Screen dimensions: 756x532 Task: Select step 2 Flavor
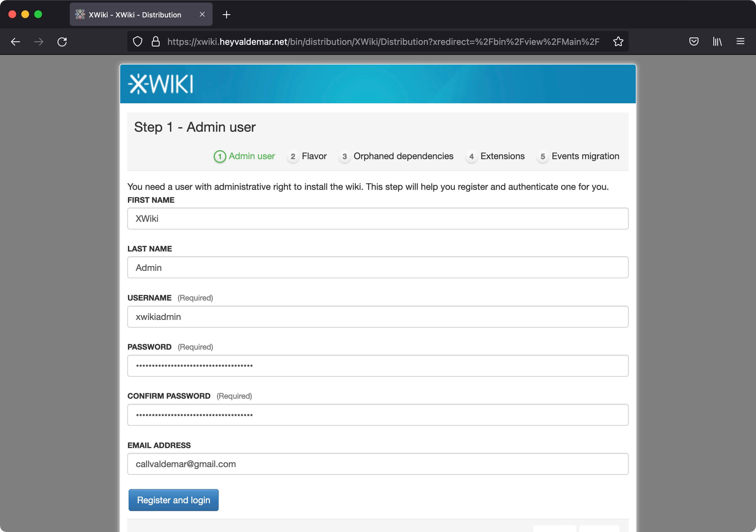(307, 156)
